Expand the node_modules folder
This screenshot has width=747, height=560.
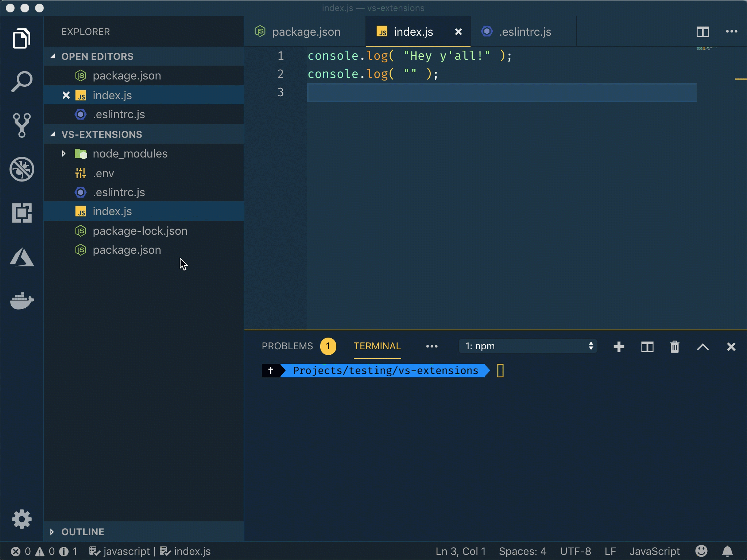[x=64, y=153]
